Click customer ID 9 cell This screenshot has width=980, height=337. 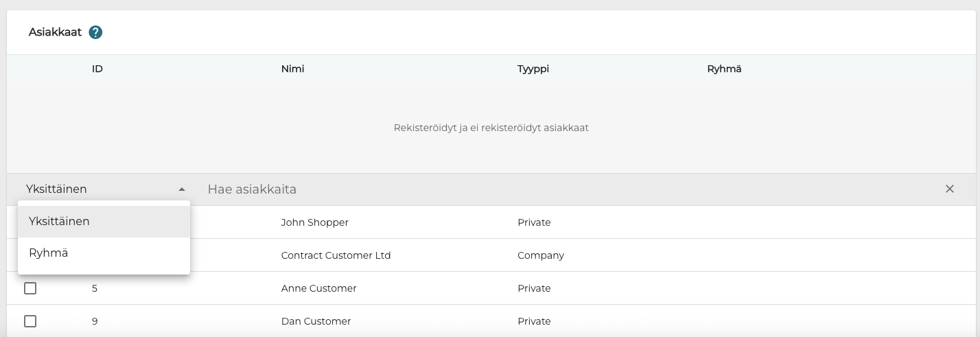[95, 321]
